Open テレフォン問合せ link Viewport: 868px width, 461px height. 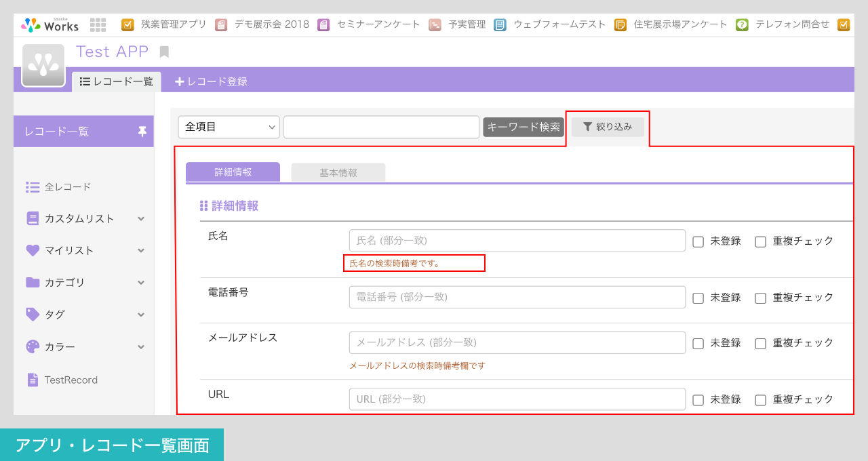[792, 24]
